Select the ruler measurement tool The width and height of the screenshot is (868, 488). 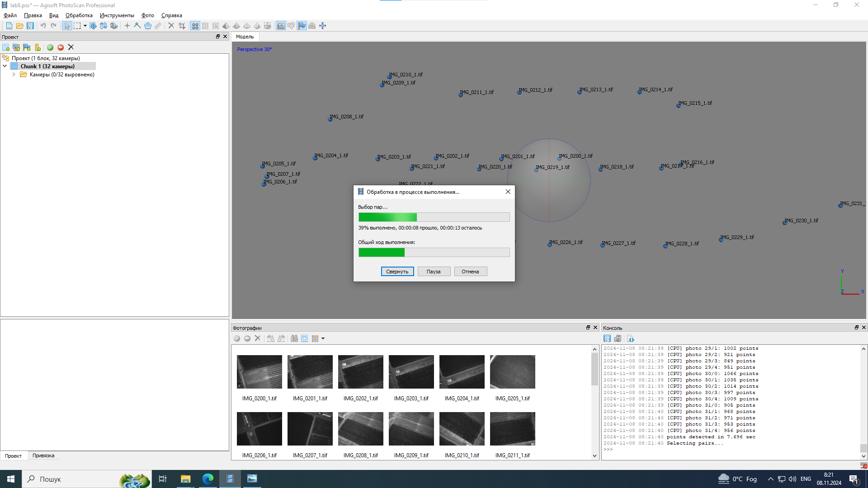[158, 26]
